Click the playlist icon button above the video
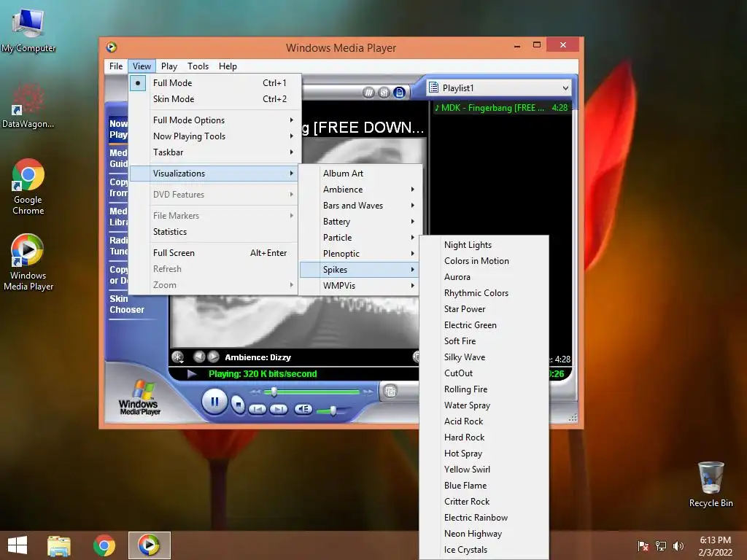Screen dimensions: 747x560 point(400,93)
